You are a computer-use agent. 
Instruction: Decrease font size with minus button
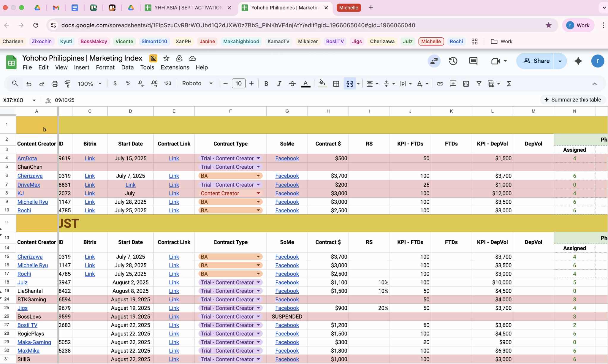point(226,83)
